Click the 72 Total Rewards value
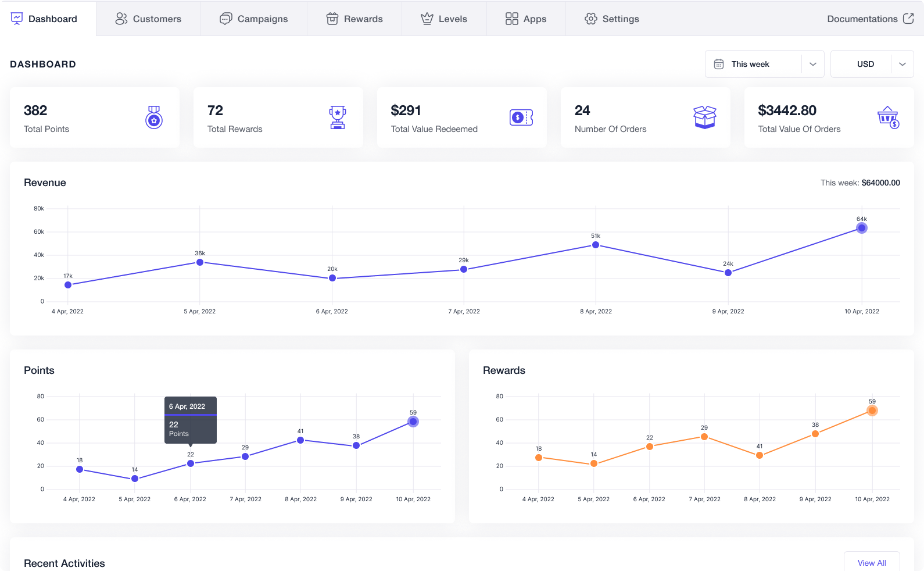Screen dimensions: 924x571 pos(215,110)
